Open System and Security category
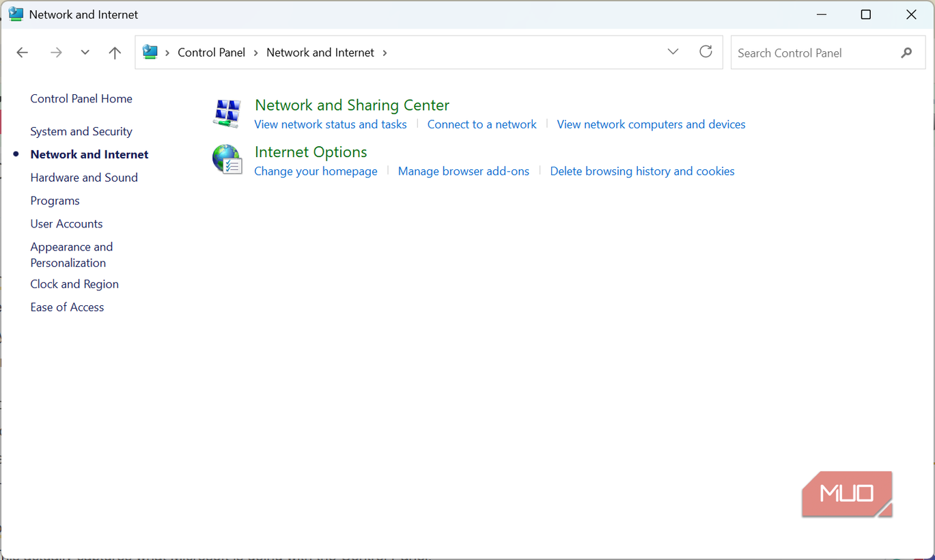Image resolution: width=935 pixels, height=560 pixels. click(81, 132)
